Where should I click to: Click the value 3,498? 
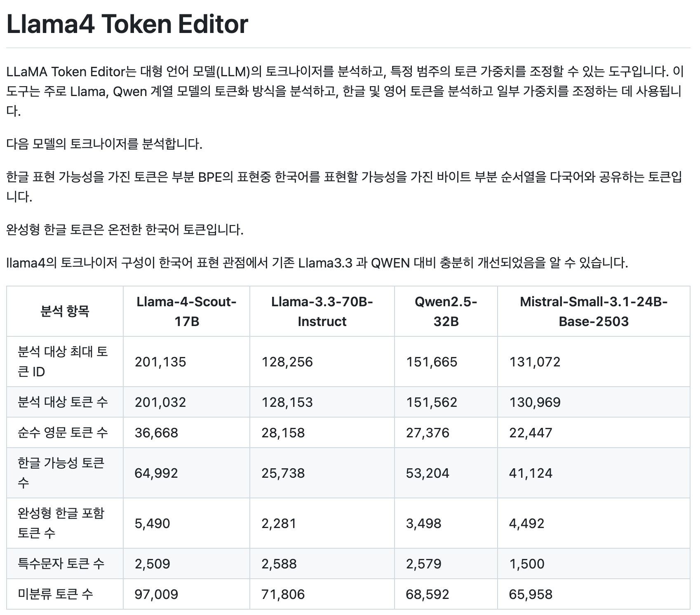[424, 523]
